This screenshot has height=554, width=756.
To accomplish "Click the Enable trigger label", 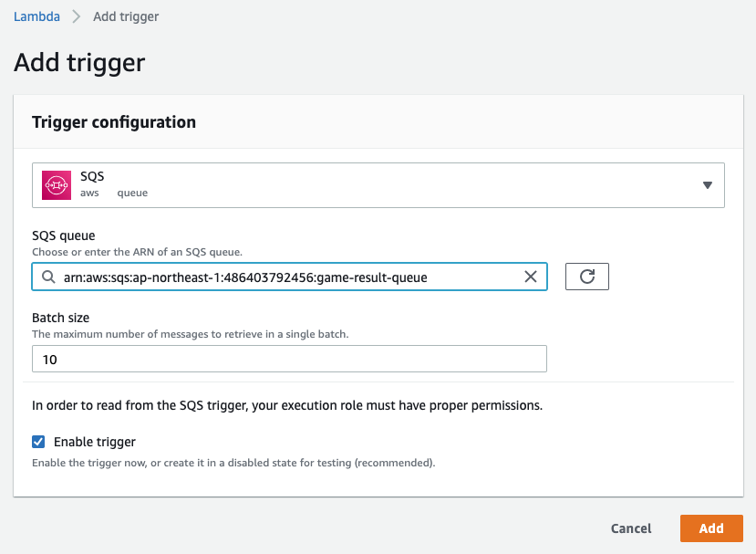I will click(x=95, y=442).
